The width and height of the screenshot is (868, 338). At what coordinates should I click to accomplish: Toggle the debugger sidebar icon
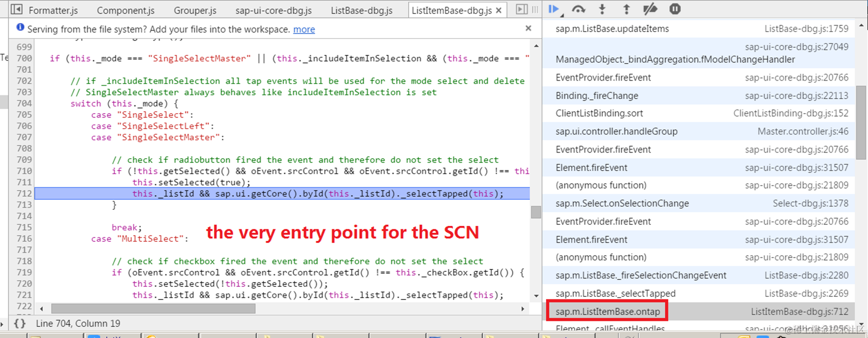click(521, 9)
